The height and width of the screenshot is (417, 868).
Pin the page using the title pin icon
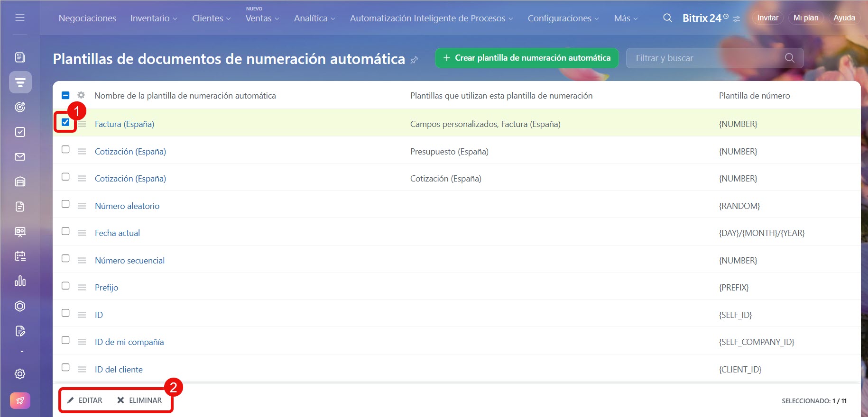point(415,60)
